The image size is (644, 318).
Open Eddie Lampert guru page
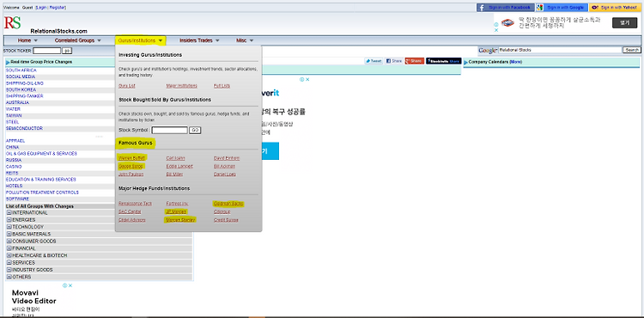coord(179,167)
